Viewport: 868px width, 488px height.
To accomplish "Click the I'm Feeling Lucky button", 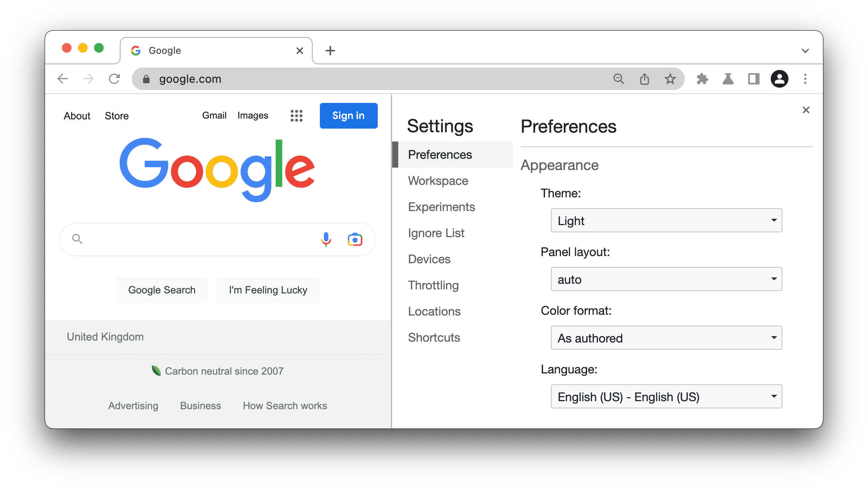I will coord(268,290).
